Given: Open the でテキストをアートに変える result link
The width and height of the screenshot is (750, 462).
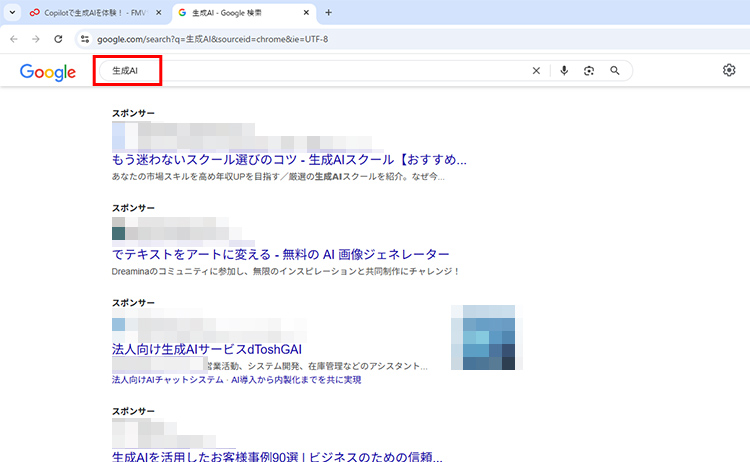Looking at the screenshot, I should [280, 255].
